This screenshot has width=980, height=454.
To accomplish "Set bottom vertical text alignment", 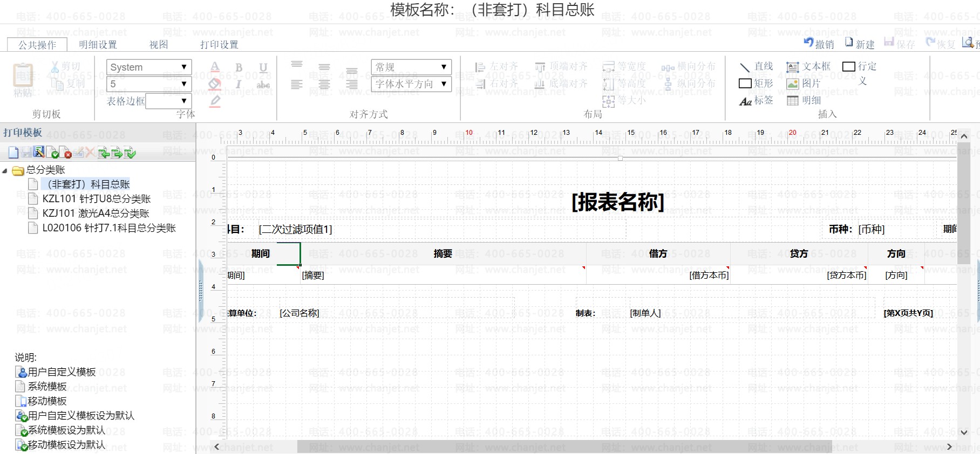I will pyautogui.click(x=352, y=71).
